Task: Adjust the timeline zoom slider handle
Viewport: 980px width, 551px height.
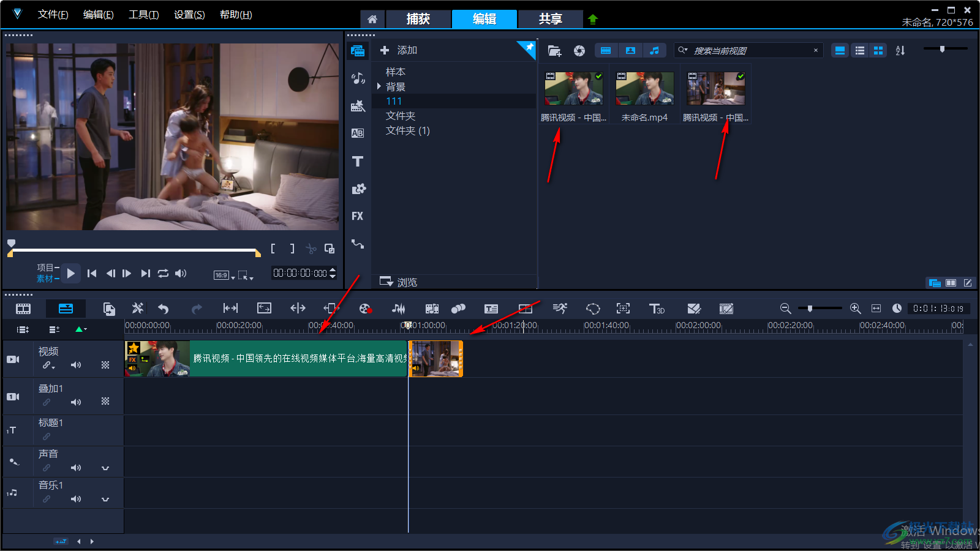Action: pyautogui.click(x=810, y=309)
